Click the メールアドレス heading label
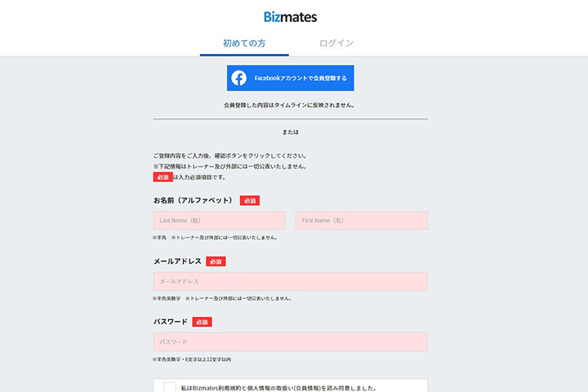 pos(177,261)
